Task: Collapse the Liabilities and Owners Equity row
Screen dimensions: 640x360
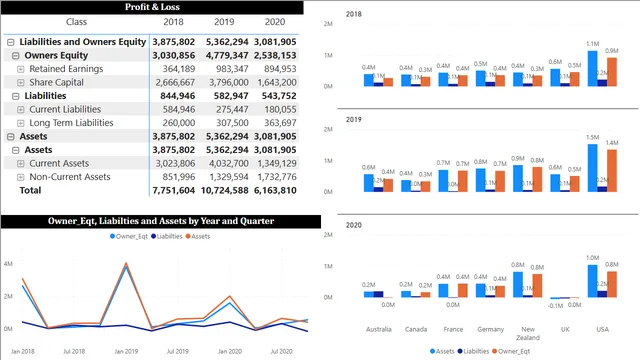Action: point(11,42)
